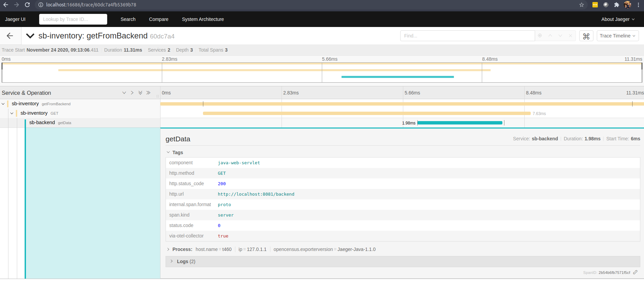644x282 pixels.
Task: Focus the Find search field
Action: 467,36
